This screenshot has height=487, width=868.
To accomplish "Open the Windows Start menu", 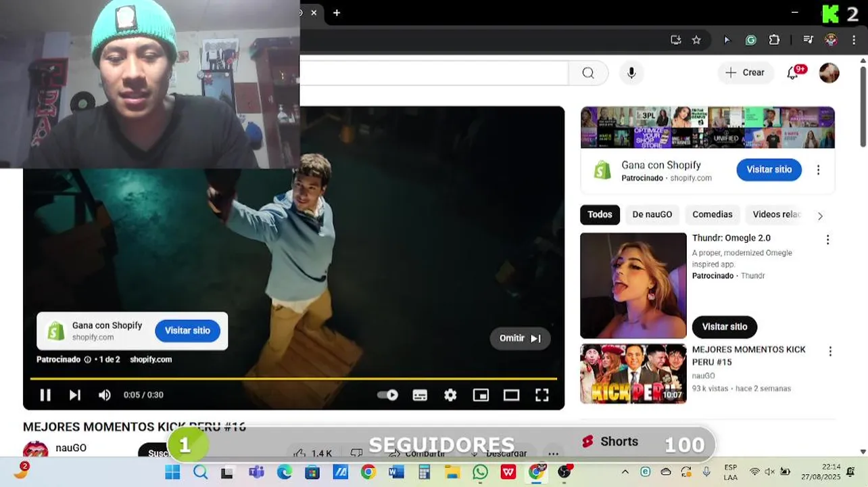I will [172, 472].
